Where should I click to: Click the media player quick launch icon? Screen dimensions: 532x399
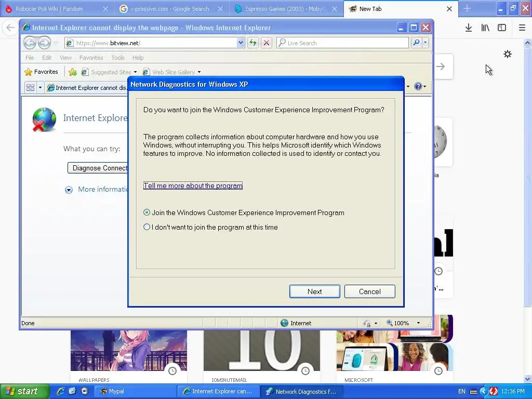85,391
